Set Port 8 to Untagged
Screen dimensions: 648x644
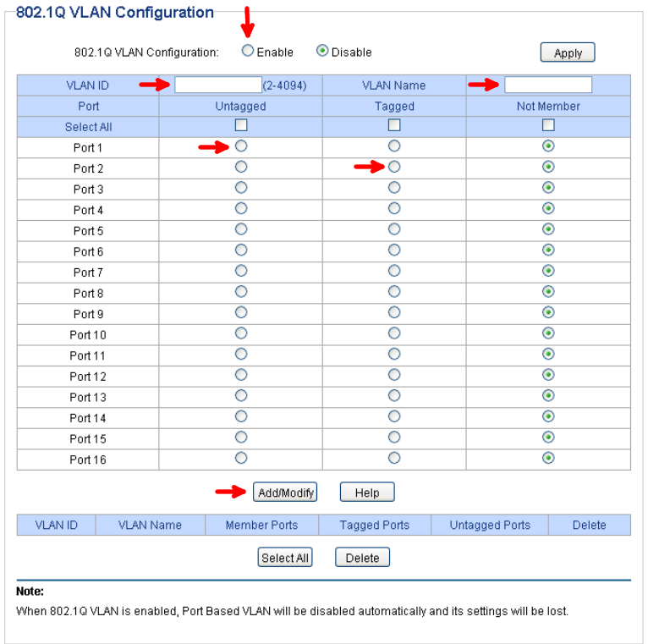(x=241, y=291)
